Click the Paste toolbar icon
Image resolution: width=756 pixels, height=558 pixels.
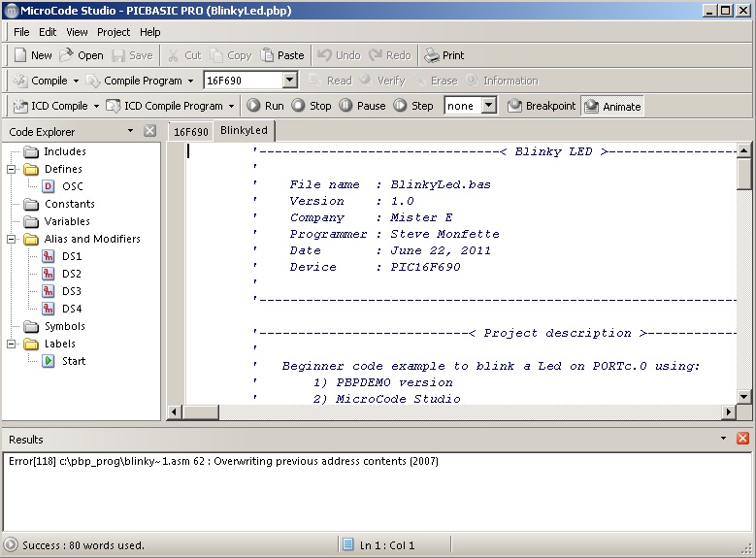click(x=268, y=55)
